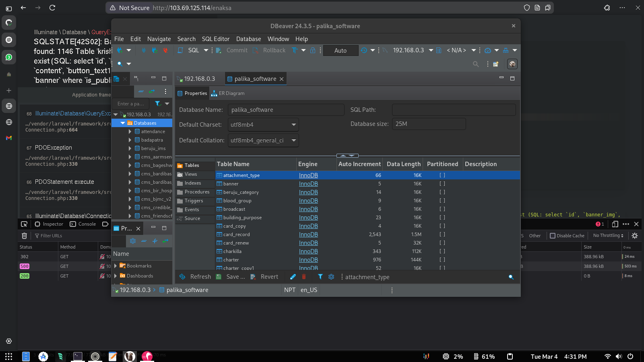This screenshot has width=644, height=362.
Task: Open the ER Diagram tab
Action: pyautogui.click(x=228, y=93)
